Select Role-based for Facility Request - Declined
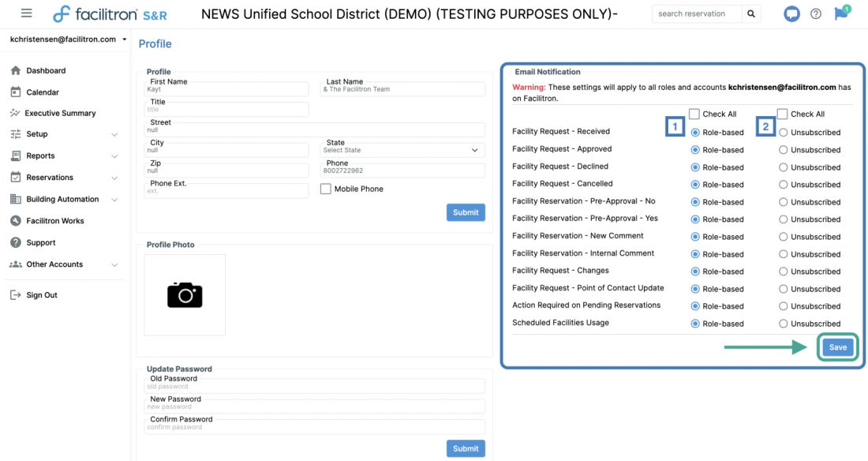 coord(695,167)
